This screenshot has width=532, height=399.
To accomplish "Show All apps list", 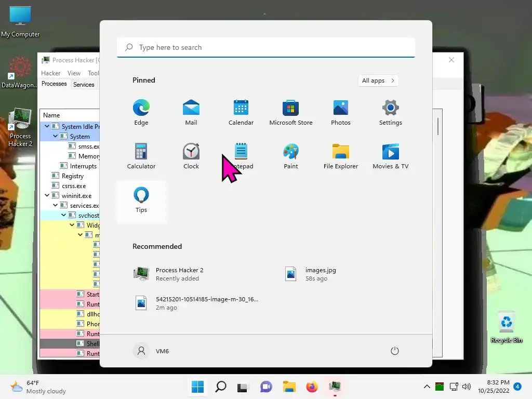I will [x=378, y=81].
